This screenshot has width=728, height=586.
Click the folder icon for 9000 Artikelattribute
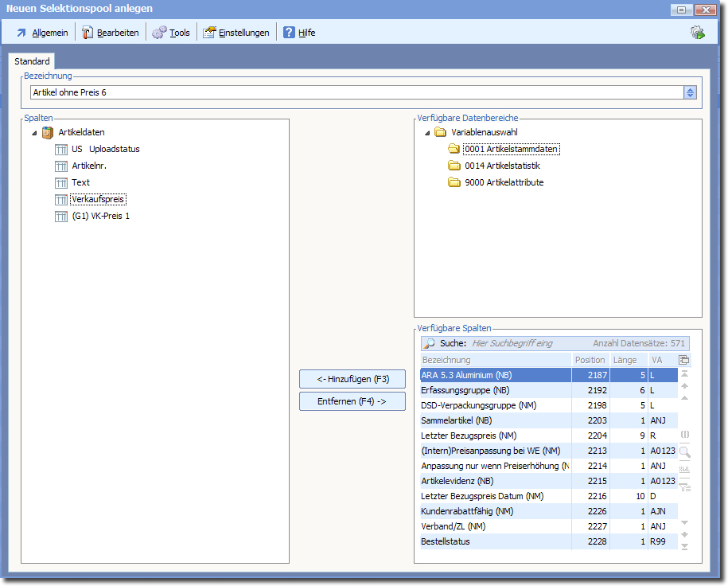454,182
